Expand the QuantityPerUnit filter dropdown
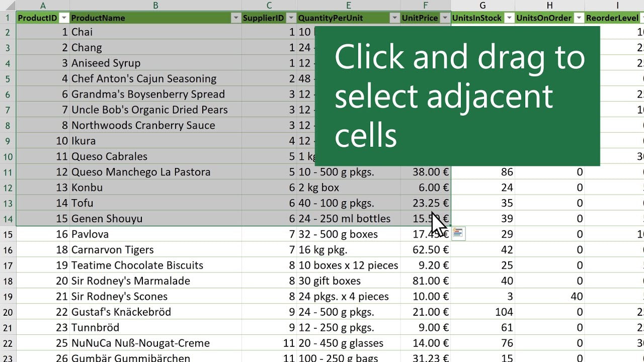The height and width of the screenshot is (362, 644). tap(394, 18)
